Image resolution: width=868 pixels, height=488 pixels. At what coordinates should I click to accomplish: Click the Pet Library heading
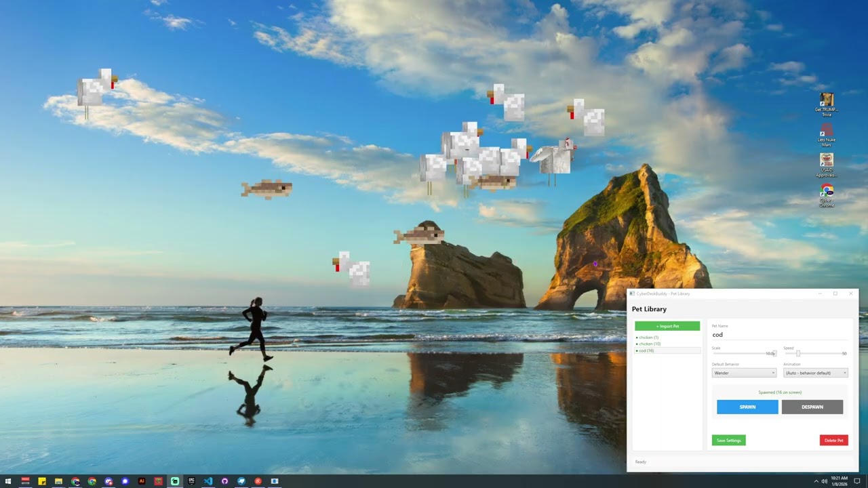point(649,309)
